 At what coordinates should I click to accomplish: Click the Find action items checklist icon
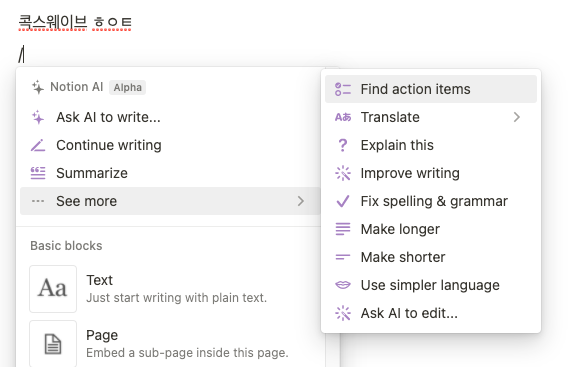343,89
